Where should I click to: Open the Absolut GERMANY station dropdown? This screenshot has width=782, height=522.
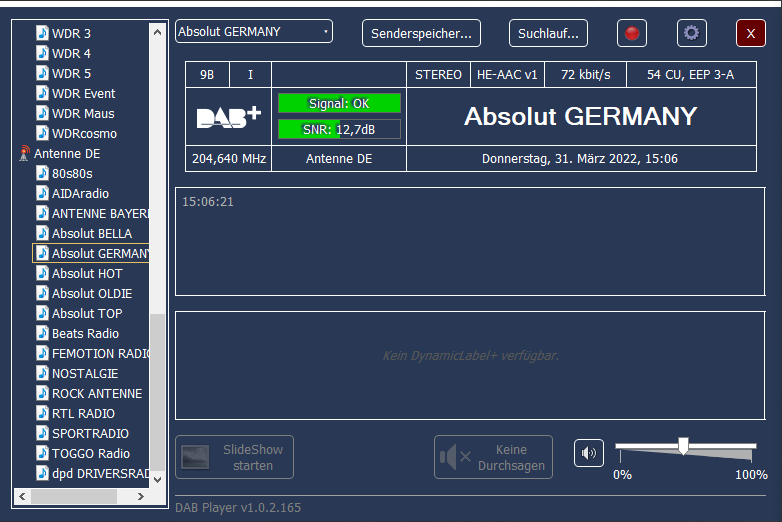254,32
